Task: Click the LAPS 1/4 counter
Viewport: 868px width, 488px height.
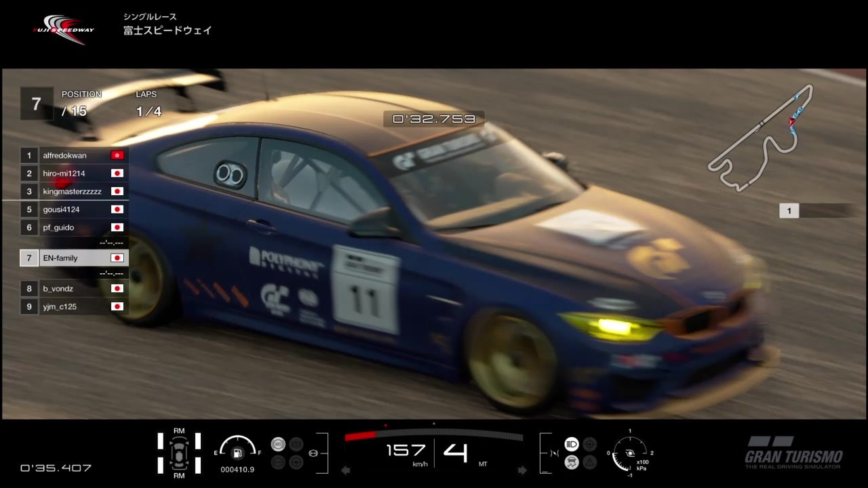Action: [x=149, y=105]
